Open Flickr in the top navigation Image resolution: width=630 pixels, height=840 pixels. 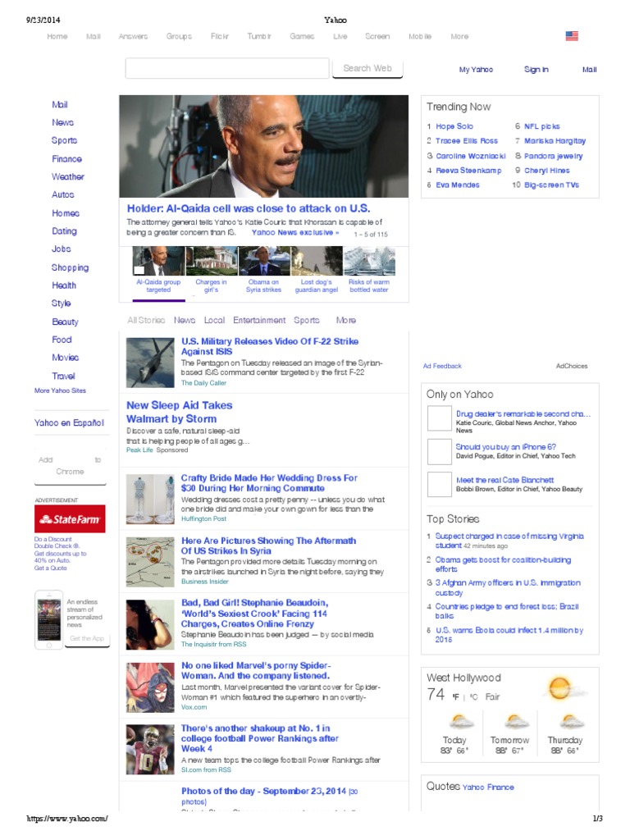pos(220,36)
